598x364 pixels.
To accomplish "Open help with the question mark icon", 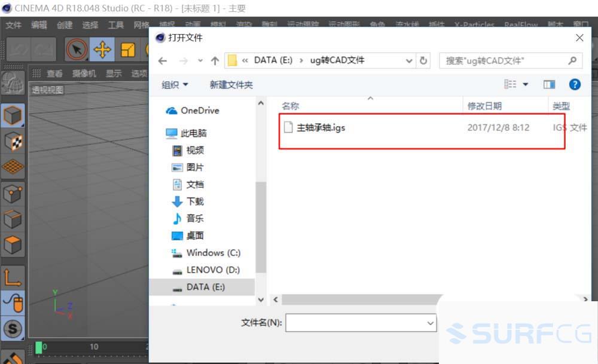I will pos(575,84).
